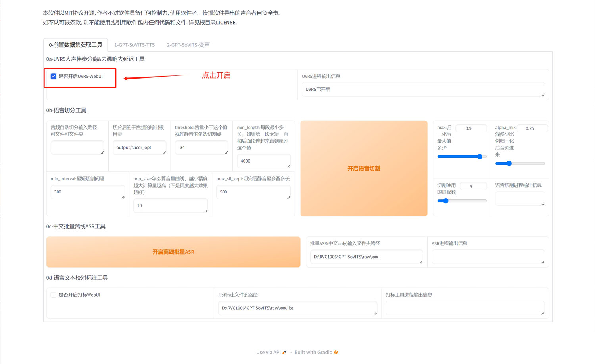Enable the 是否开启打标WebUI checkbox
This screenshot has width=595, height=364.
(53, 295)
